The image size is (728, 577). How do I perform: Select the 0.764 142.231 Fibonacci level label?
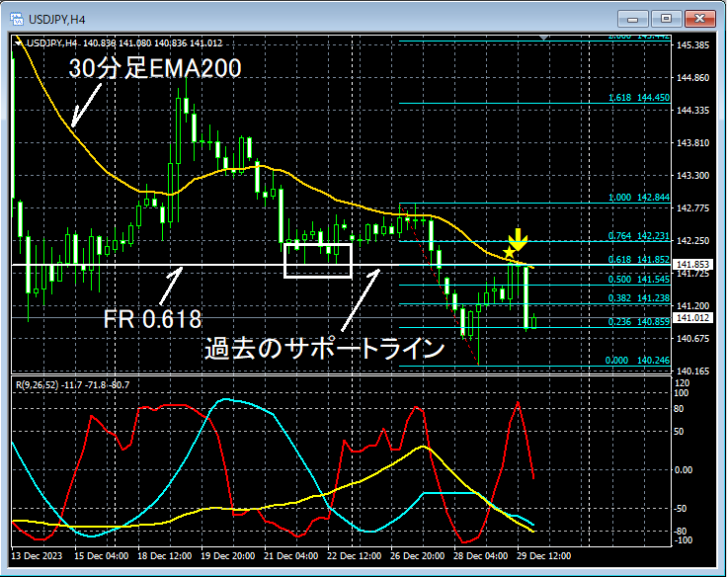tap(639, 236)
